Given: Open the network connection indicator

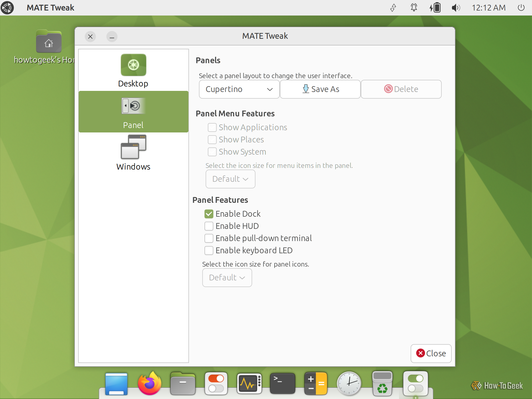Looking at the screenshot, I should coord(393,8).
